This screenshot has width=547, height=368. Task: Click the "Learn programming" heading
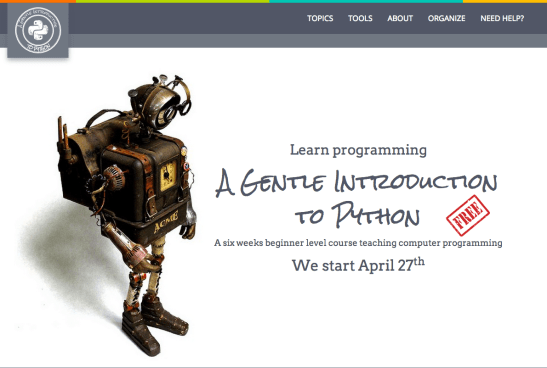[358, 150]
